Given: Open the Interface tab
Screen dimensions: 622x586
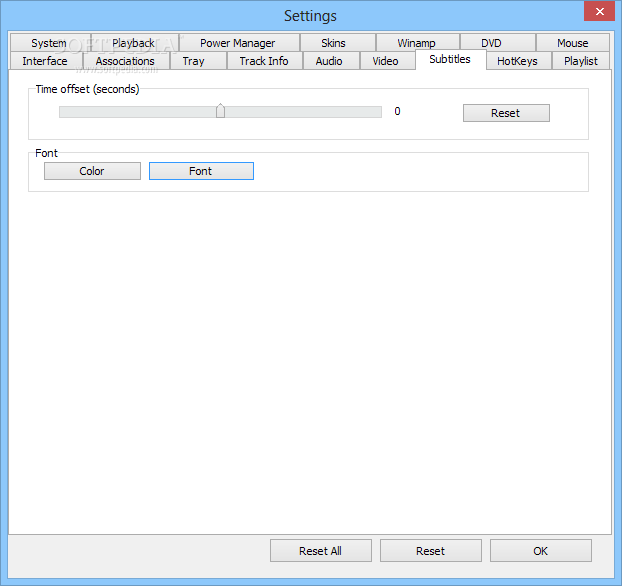Looking at the screenshot, I should tap(45, 61).
